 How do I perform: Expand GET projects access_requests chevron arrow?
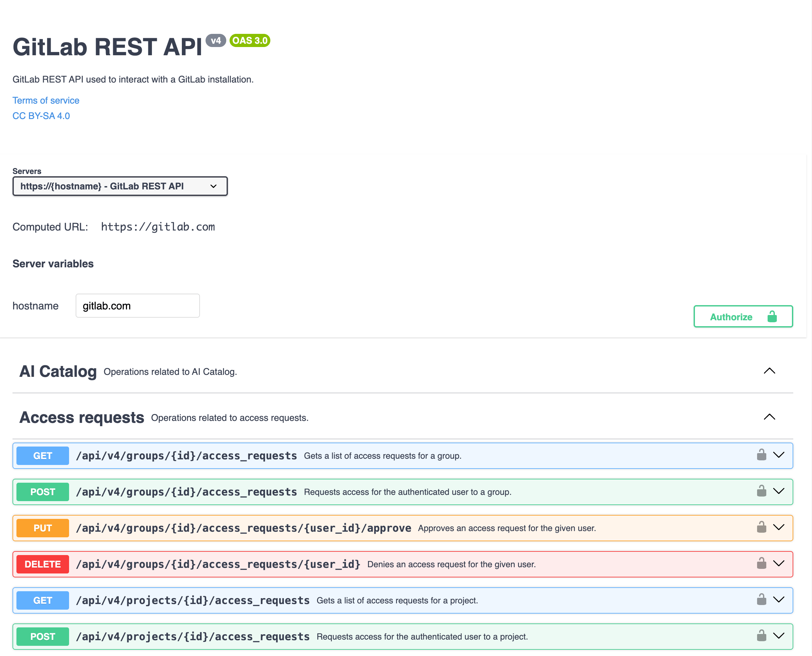(x=779, y=600)
